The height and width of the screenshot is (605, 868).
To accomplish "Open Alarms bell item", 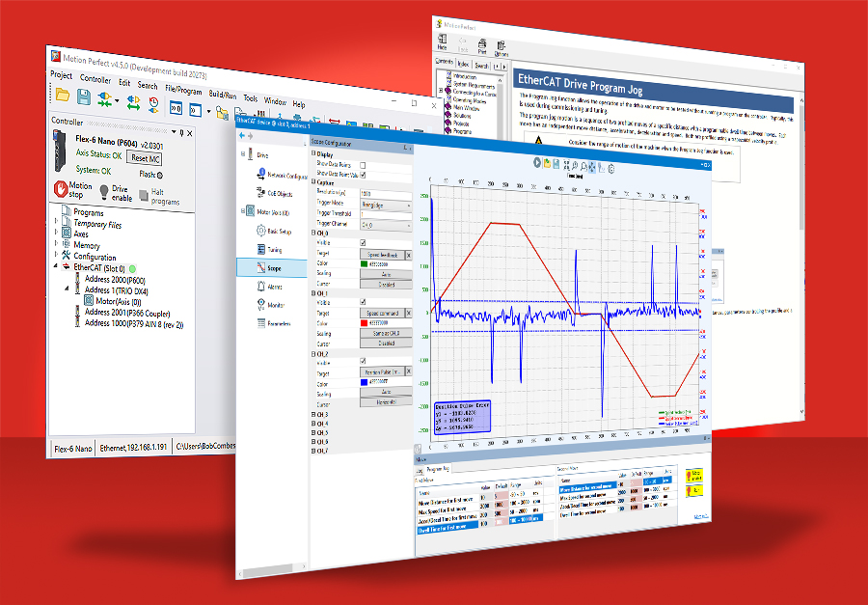I will 269,287.
